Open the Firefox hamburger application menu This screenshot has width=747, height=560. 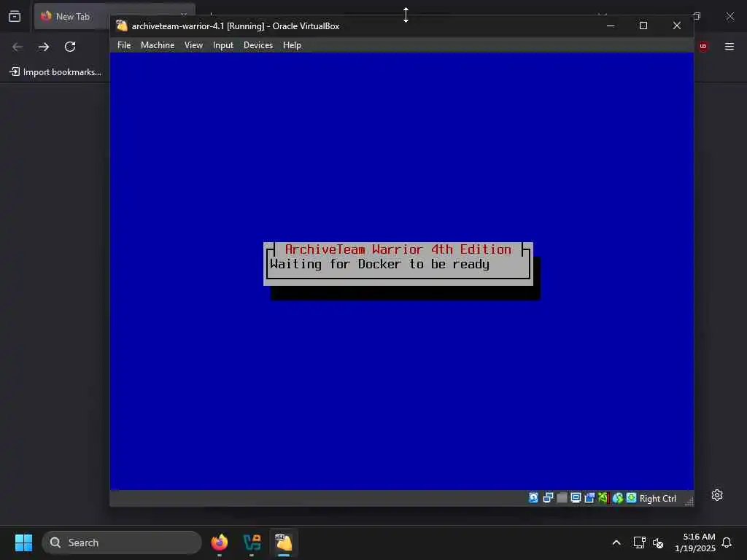[x=729, y=46]
